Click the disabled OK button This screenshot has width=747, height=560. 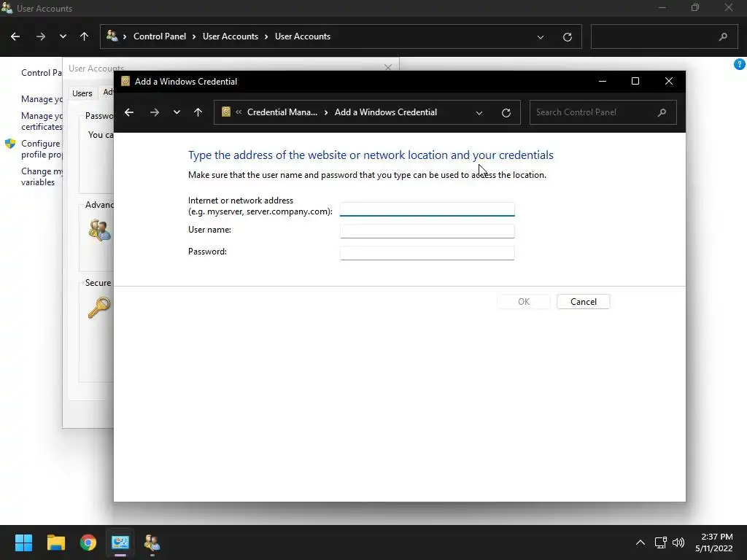tap(524, 301)
